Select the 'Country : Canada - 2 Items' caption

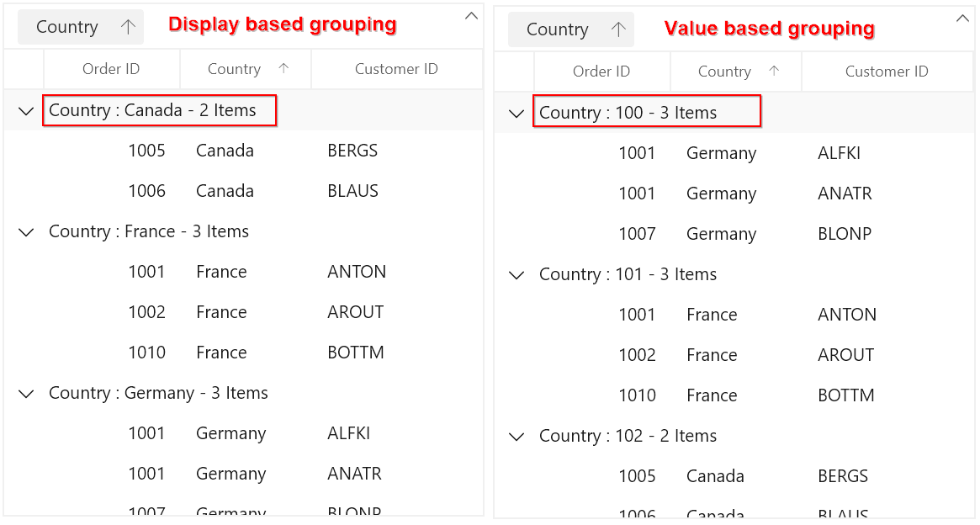pos(152,110)
